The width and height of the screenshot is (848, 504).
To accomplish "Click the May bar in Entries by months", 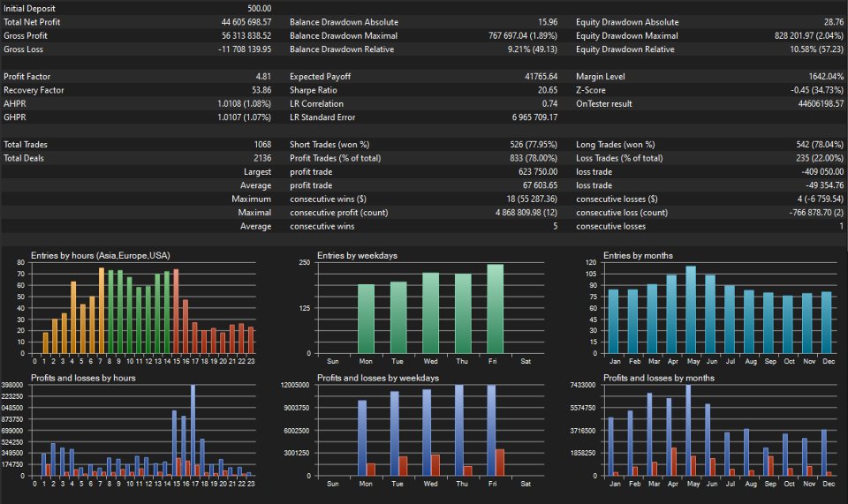I will coord(691,310).
